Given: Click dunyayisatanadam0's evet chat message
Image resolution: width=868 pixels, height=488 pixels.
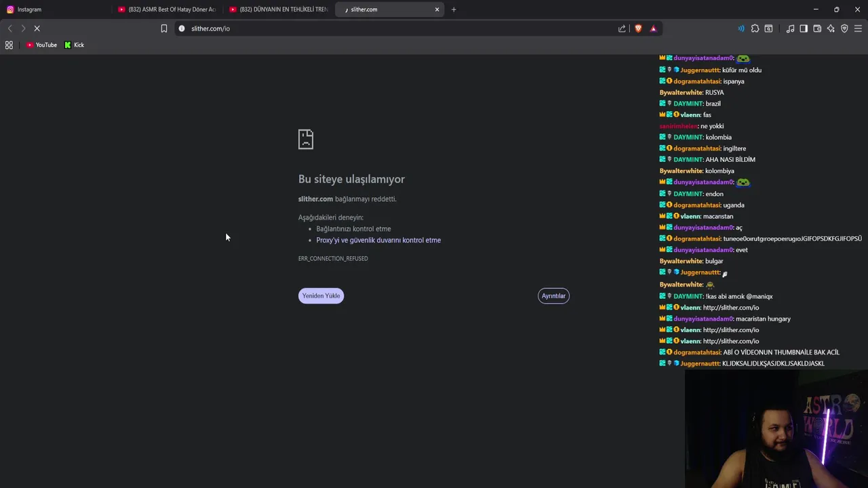Looking at the screenshot, I should [703, 250].
